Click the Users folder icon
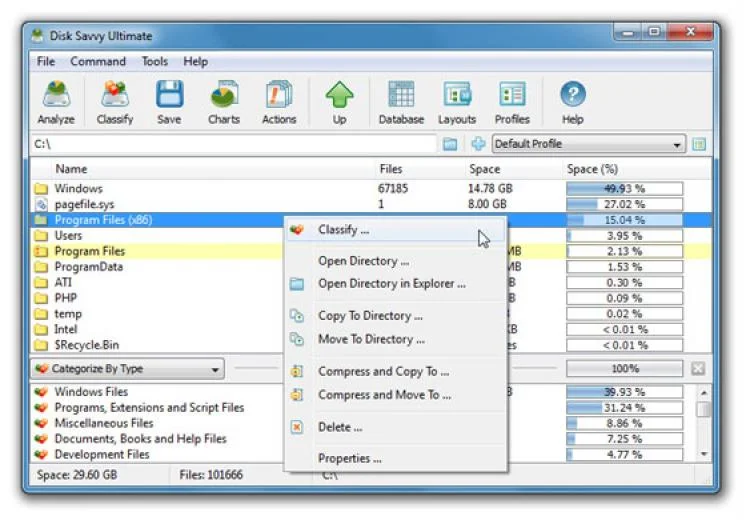The width and height of the screenshot is (746, 520). (x=41, y=236)
